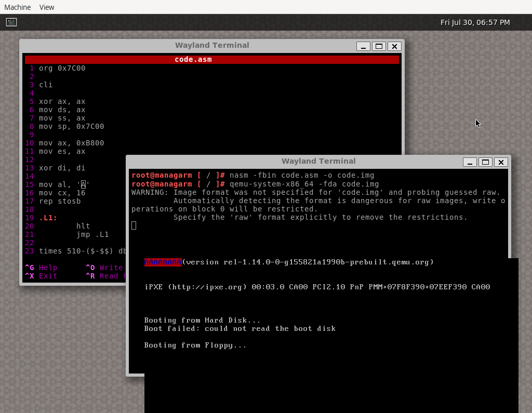This screenshot has width=532, height=413.
Task: Click the front Wayland Terminal title text
Action: click(x=318, y=161)
